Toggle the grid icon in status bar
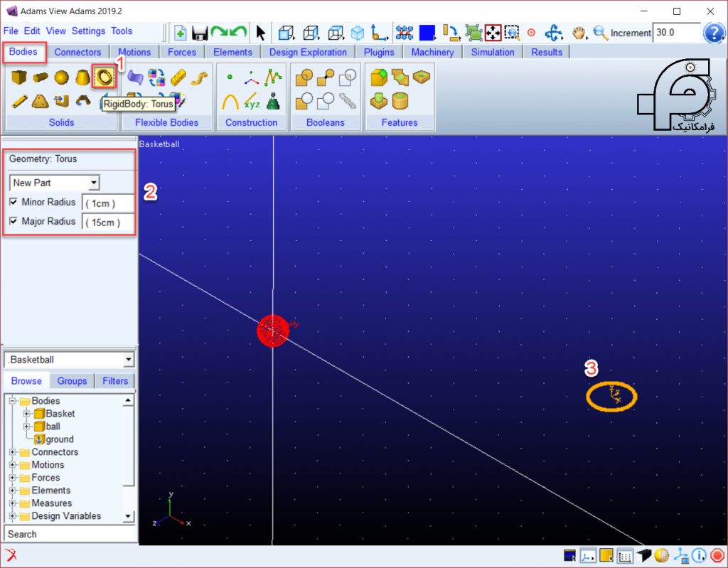This screenshot has width=728, height=568. click(625, 555)
